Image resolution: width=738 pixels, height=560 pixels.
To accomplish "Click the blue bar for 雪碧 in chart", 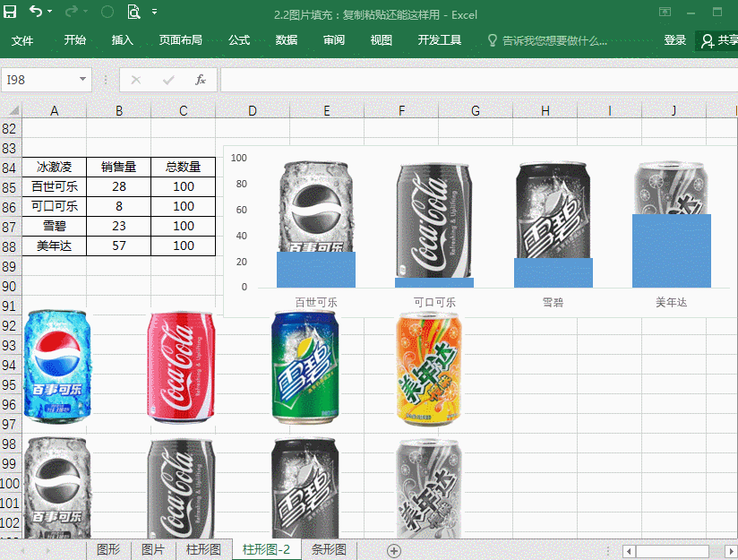I will [553, 272].
